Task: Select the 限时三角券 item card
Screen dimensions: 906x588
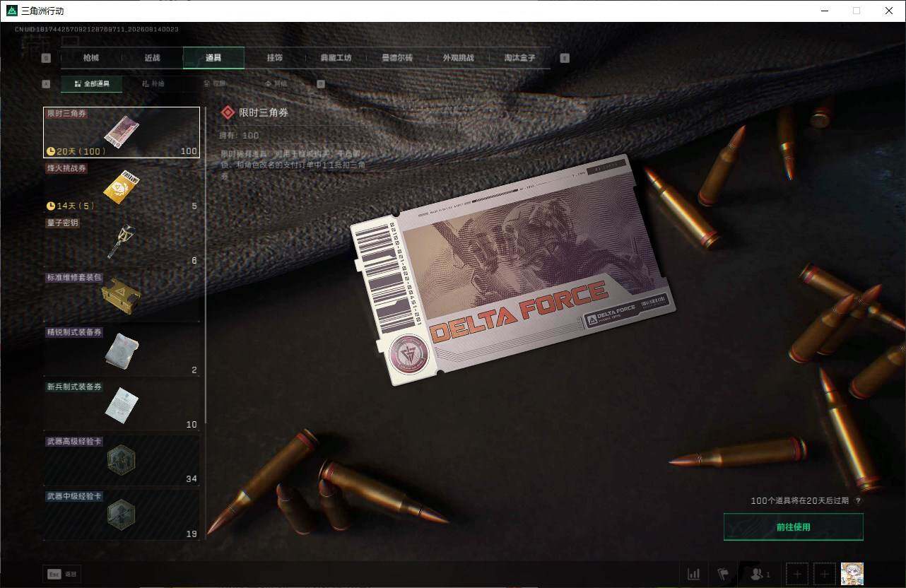Action: (122, 132)
